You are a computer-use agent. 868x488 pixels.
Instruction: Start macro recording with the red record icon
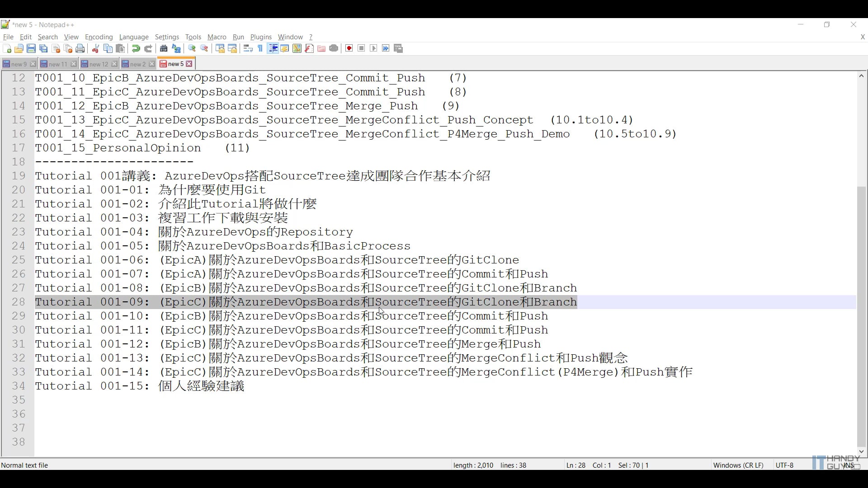(349, 48)
